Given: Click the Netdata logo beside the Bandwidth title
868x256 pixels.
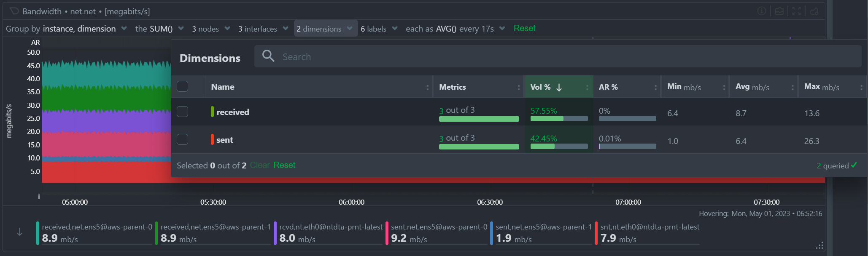Looking at the screenshot, I should pos(14,11).
